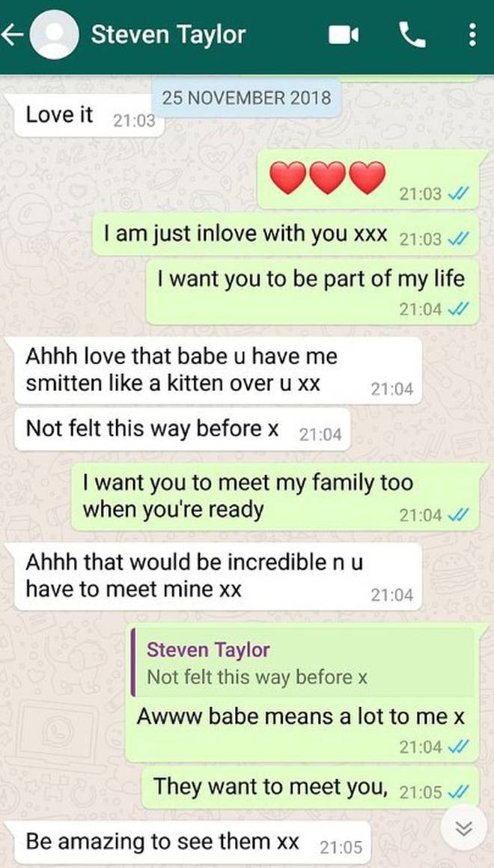Tap the back arrow in the header

click(12, 36)
